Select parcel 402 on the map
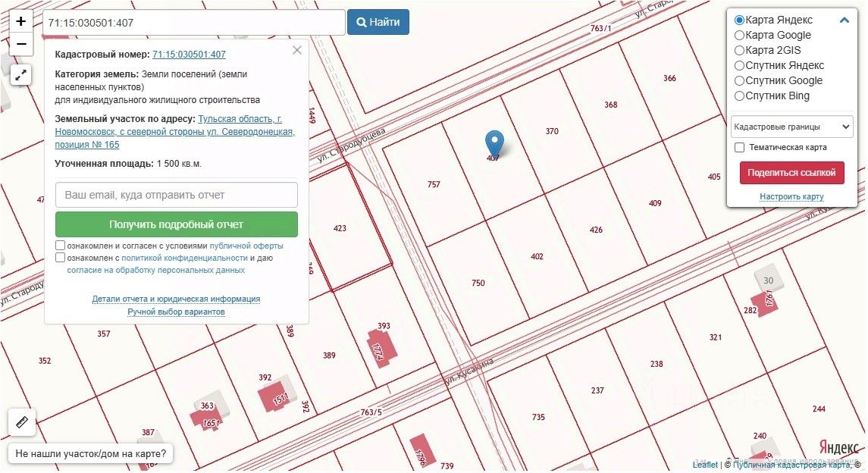This screenshot has width=868, height=473. coord(537,257)
